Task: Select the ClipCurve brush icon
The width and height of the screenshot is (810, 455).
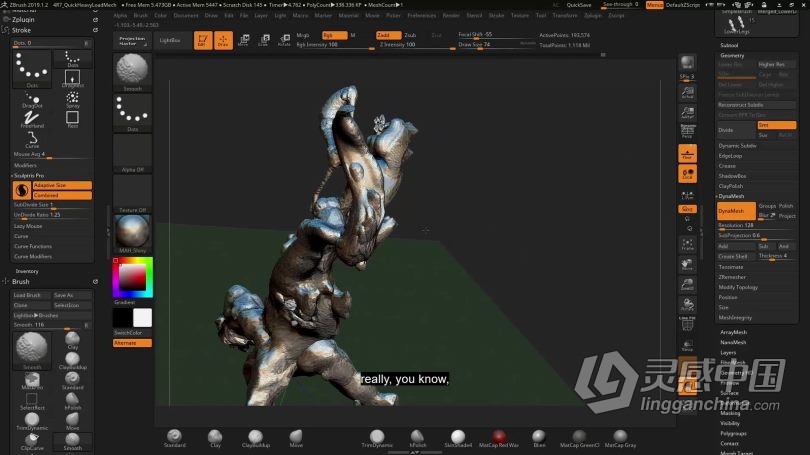Action: tap(32, 442)
